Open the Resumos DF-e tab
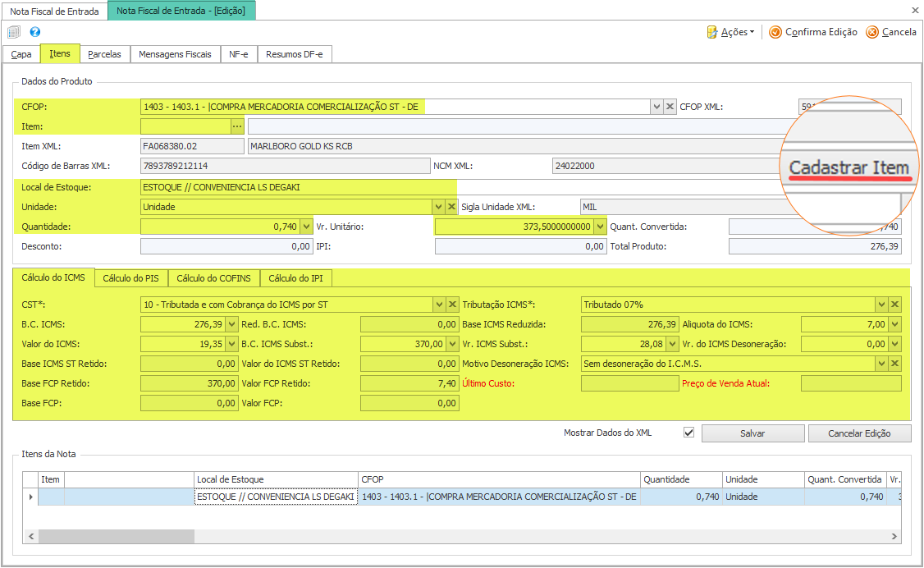Viewport: 924px width, 568px height. (x=294, y=54)
